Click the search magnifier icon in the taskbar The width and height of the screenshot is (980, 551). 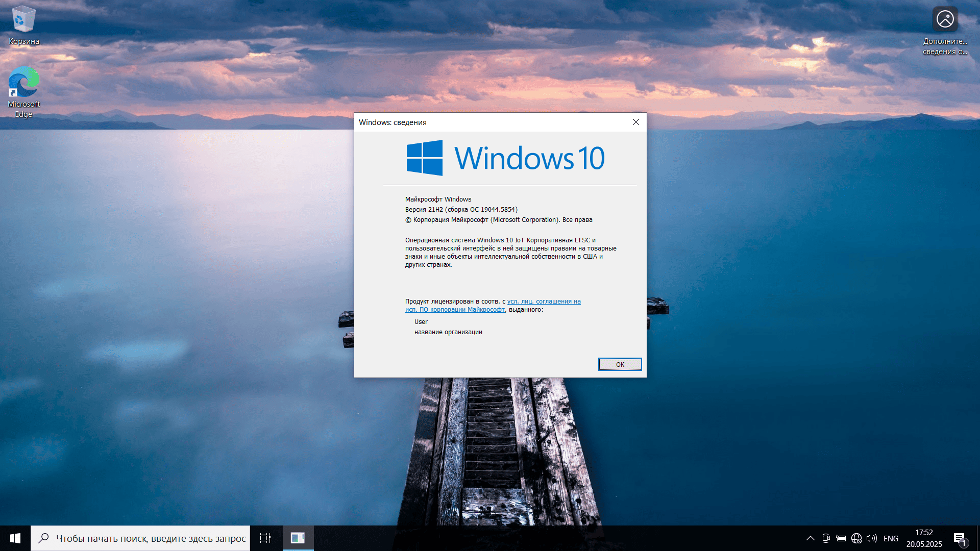(x=44, y=538)
